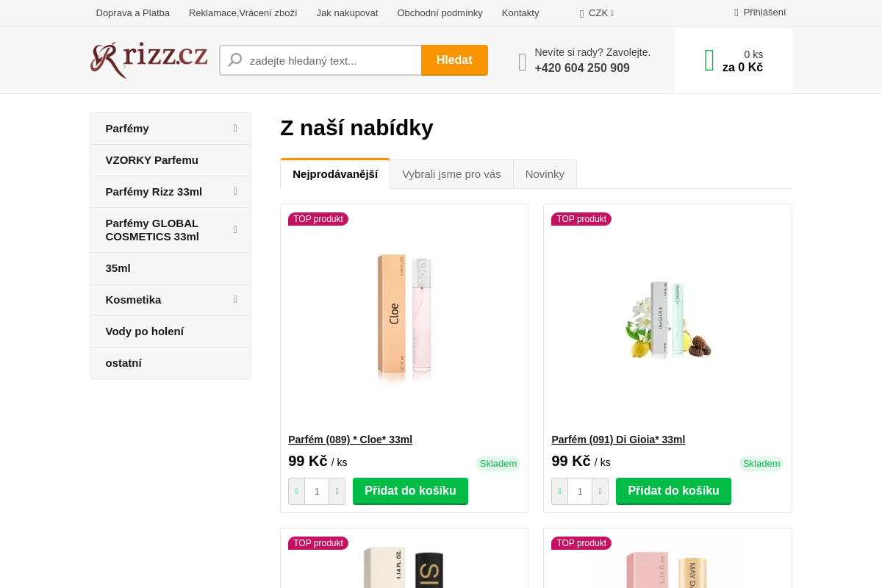Expand the Parfémy category arrow

pyautogui.click(x=235, y=129)
